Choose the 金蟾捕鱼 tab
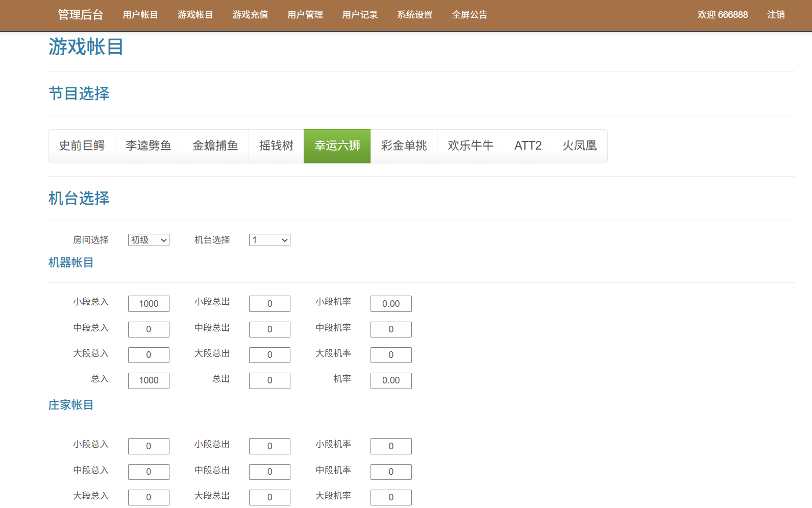 [x=215, y=146]
